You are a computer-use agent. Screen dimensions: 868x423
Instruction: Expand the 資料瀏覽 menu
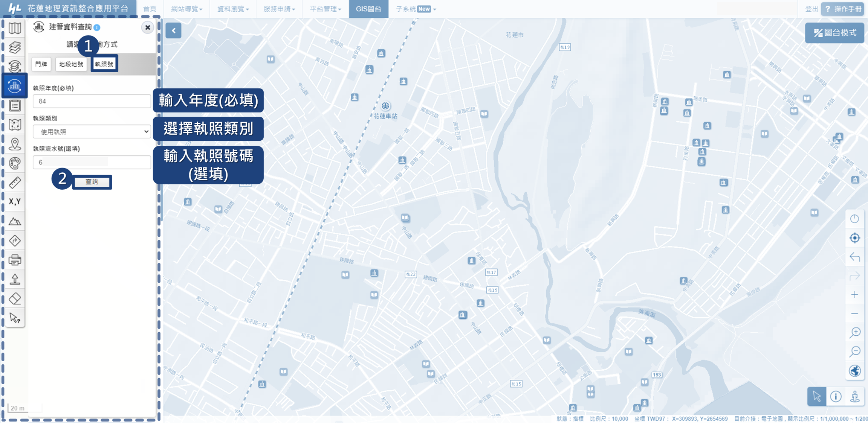click(x=233, y=9)
